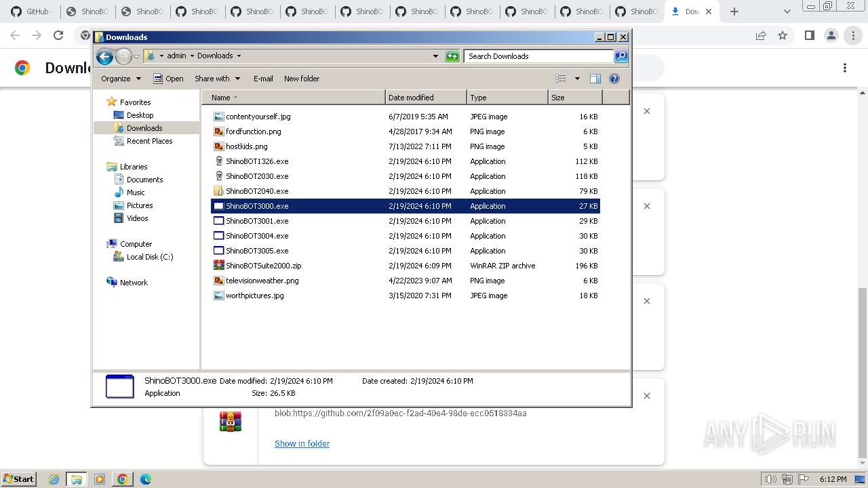The height and width of the screenshot is (488, 868).
Task: Click the Windows Start button
Action: point(18,479)
